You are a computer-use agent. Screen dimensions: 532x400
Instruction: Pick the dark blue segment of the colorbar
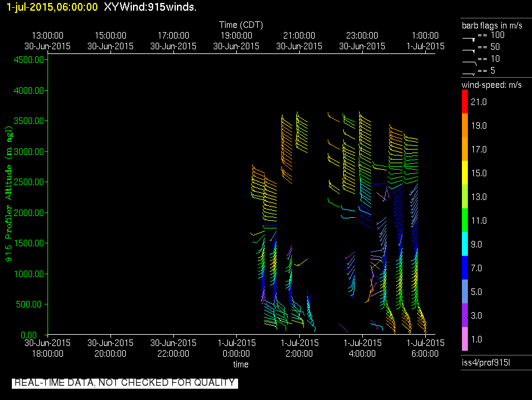pos(465,268)
